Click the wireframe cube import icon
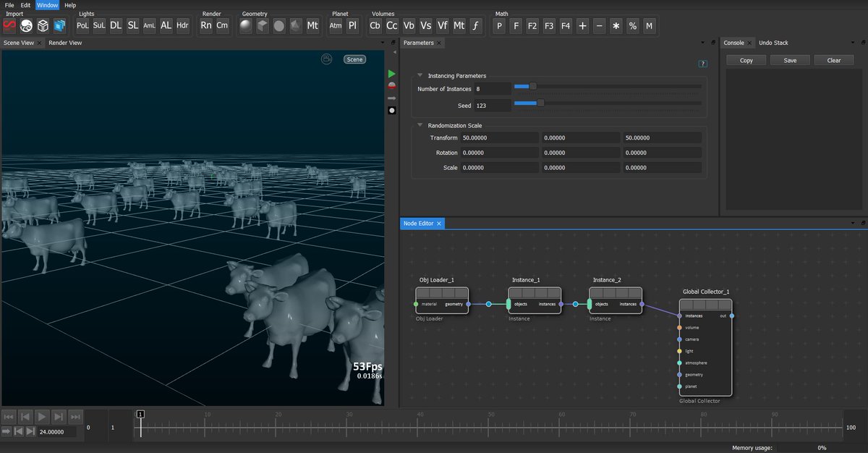 click(x=43, y=25)
